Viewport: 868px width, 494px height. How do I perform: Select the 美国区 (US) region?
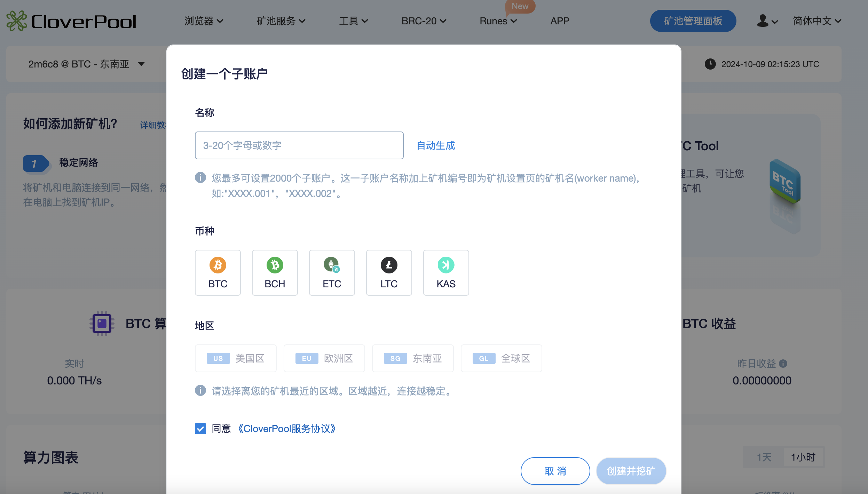click(235, 358)
